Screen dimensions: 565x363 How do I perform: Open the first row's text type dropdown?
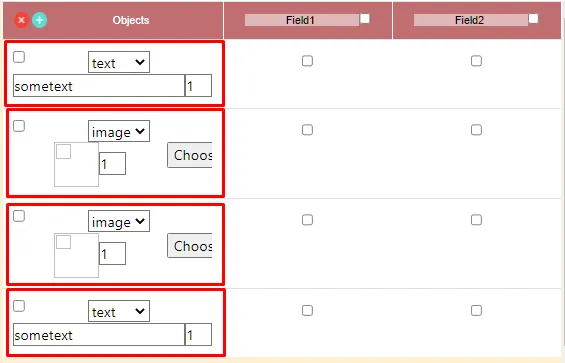coord(119,62)
